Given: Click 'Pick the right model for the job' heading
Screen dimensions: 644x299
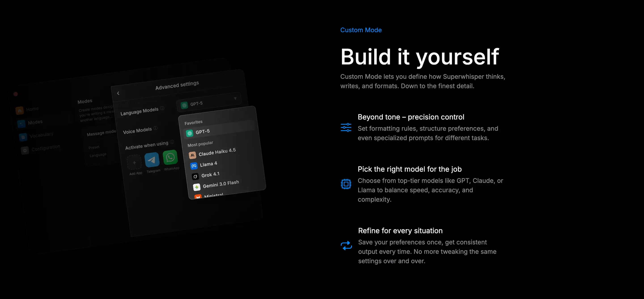Looking at the screenshot, I should (409, 169).
